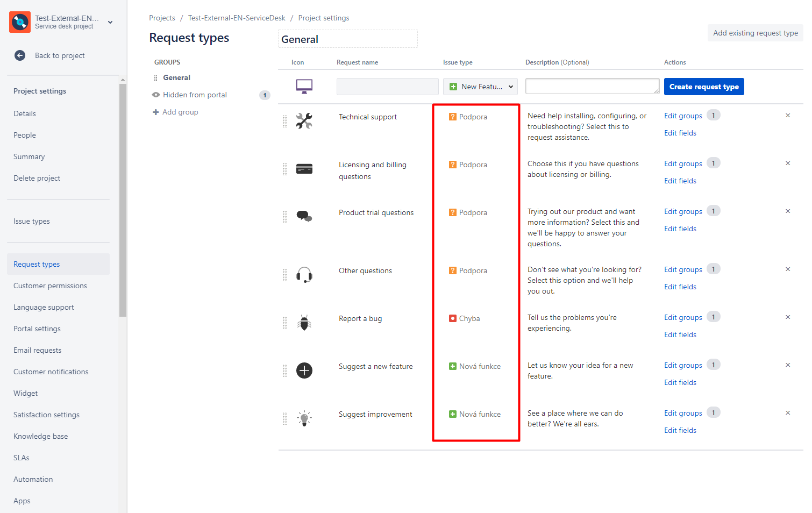812x513 pixels.
Task: Remove the Suggest improvement request type
Action: (788, 413)
